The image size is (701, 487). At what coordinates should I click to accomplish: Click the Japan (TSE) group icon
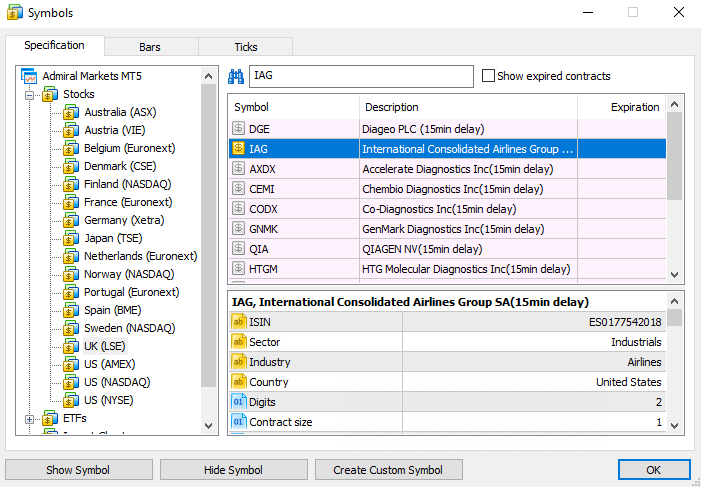click(x=71, y=238)
